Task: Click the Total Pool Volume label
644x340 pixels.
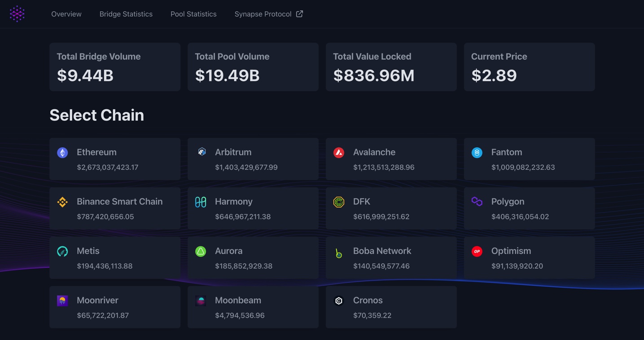Action: pos(232,57)
